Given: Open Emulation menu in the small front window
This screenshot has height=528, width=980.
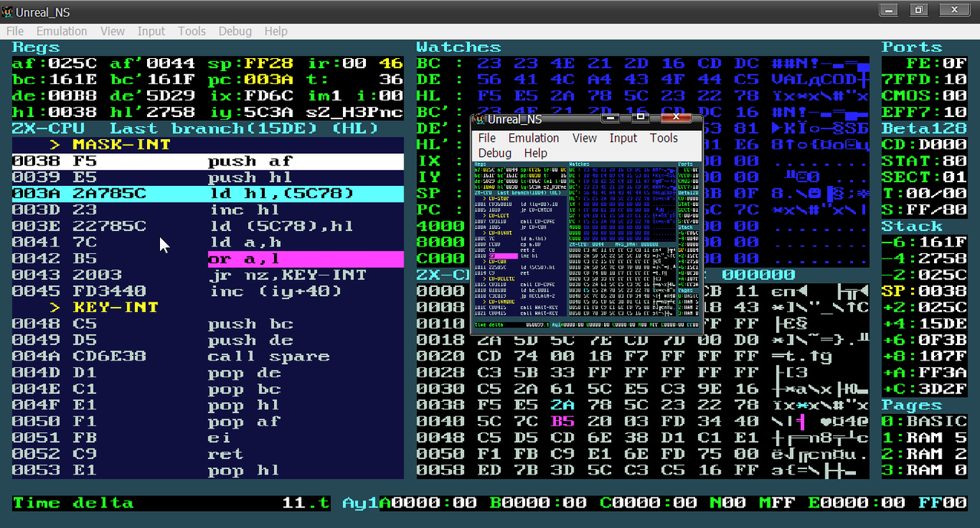Looking at the screenshot, I should point(534,138).
